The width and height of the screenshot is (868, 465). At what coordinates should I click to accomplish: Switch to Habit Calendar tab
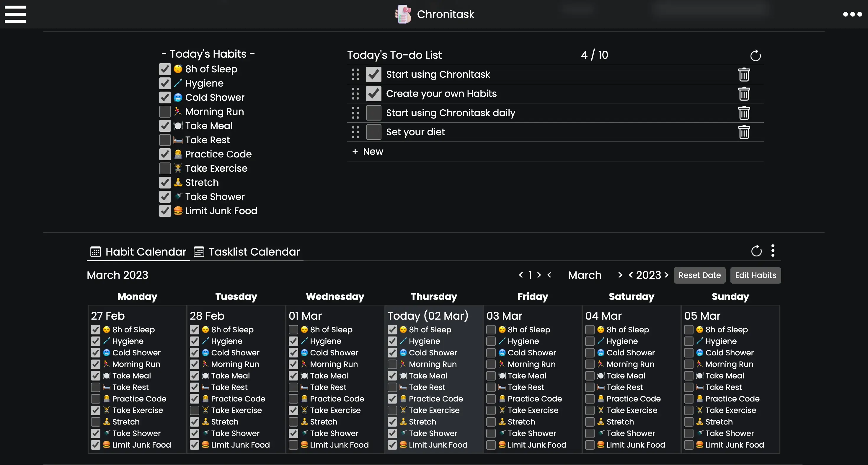pos(138,252)
